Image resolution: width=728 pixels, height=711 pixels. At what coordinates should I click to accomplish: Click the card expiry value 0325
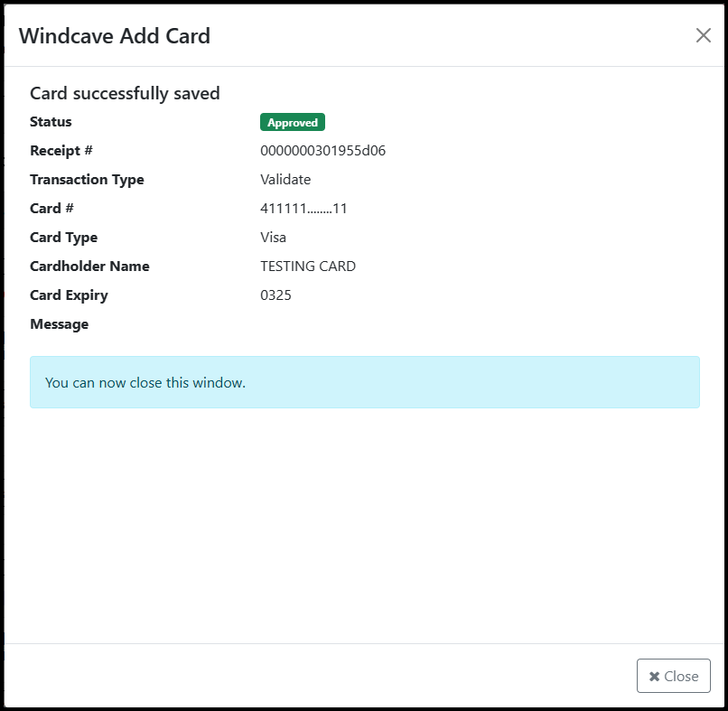275,295
